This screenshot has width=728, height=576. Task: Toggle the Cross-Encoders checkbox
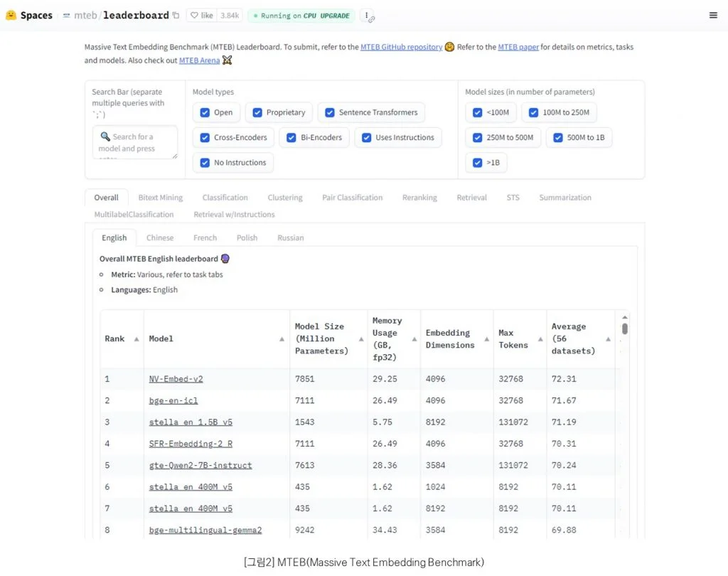(205, 137)
